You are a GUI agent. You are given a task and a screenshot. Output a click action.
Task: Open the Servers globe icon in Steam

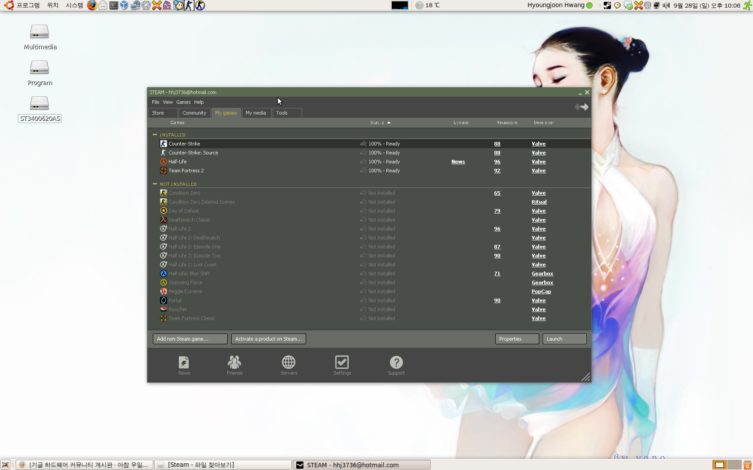point(289,365)
